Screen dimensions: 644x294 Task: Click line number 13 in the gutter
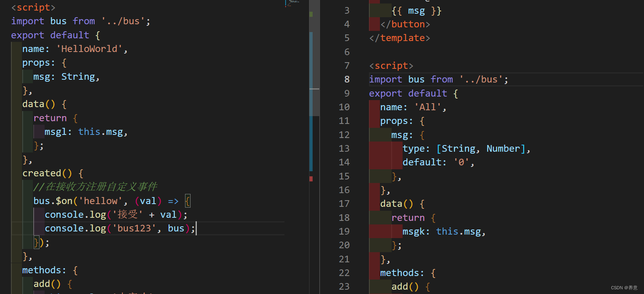[x=344, y=149]
